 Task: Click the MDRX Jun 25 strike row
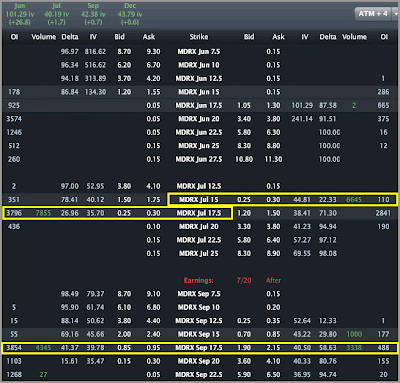[200, 146]
